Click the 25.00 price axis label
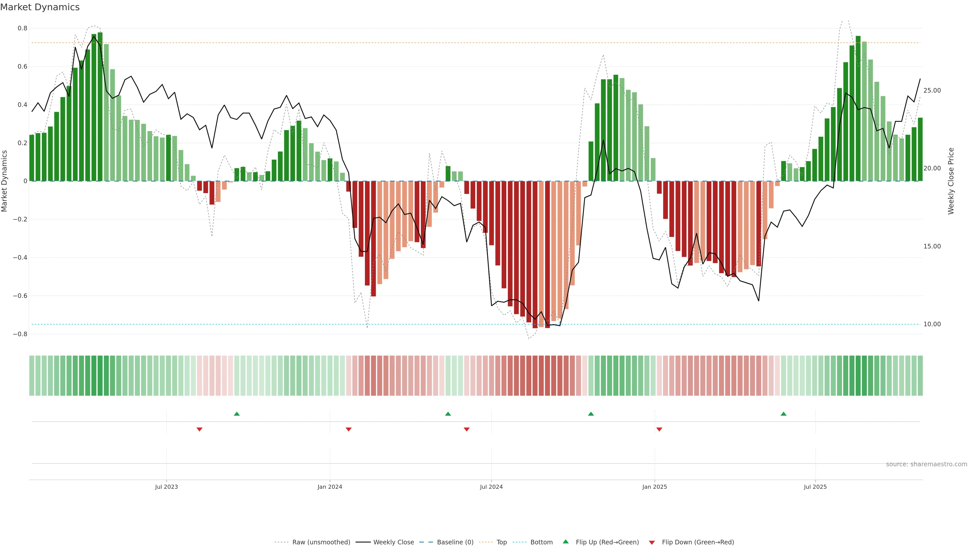 pos(932,91)
